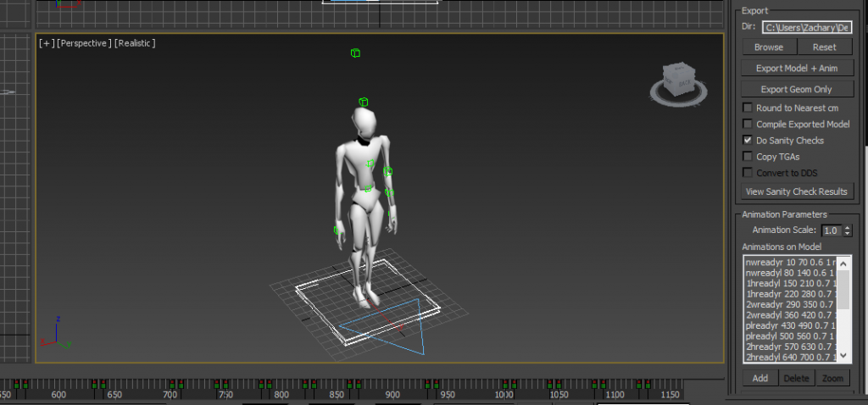
Task: Tick the Convert to DDS checkbox
Action: [748, 173]
